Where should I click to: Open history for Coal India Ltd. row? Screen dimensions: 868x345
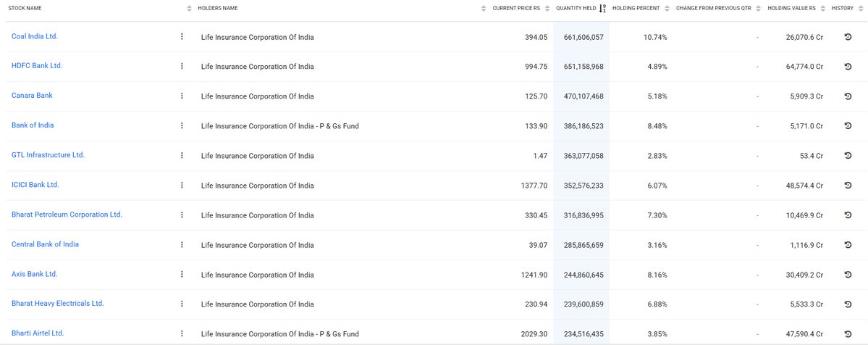pyautogui.click(x=848, y=37)
